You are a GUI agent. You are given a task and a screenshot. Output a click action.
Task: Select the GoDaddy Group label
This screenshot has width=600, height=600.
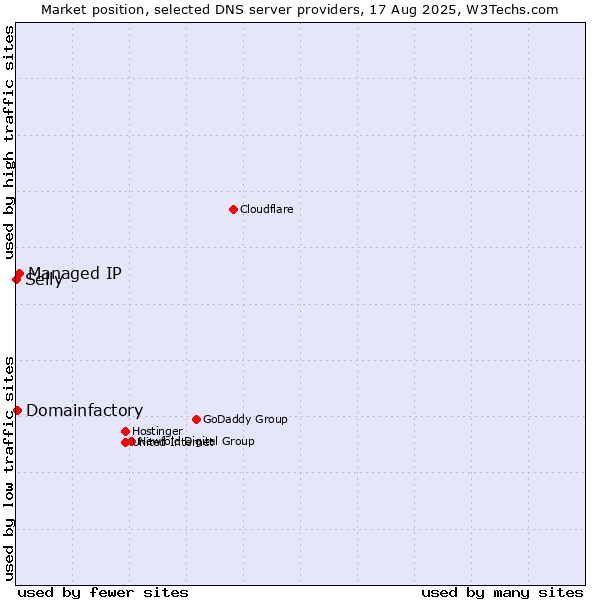point(245,419)
